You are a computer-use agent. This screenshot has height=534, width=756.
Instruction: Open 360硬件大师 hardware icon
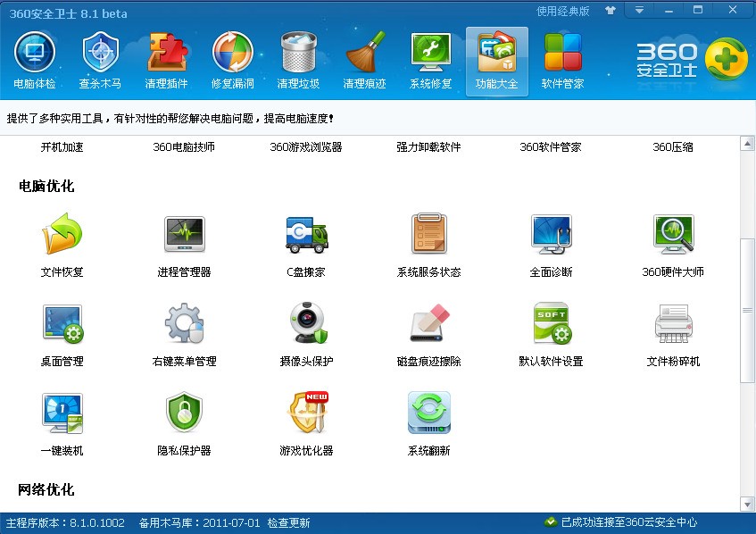point(673,245)
